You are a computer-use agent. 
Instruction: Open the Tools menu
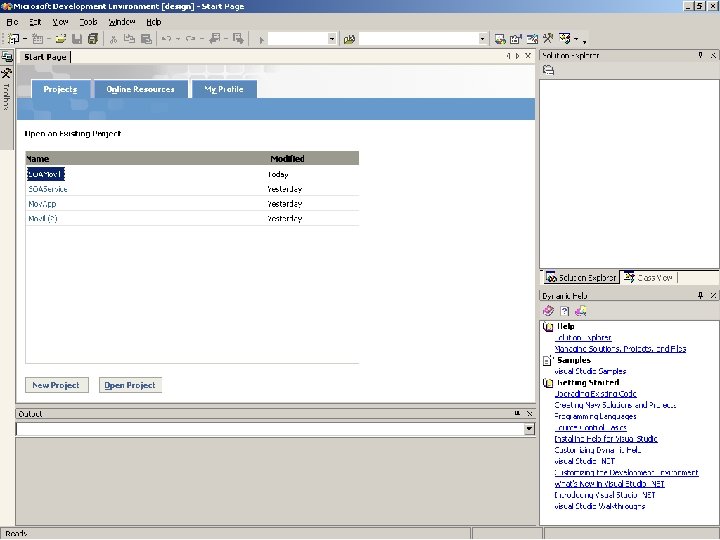click(88, 22)
